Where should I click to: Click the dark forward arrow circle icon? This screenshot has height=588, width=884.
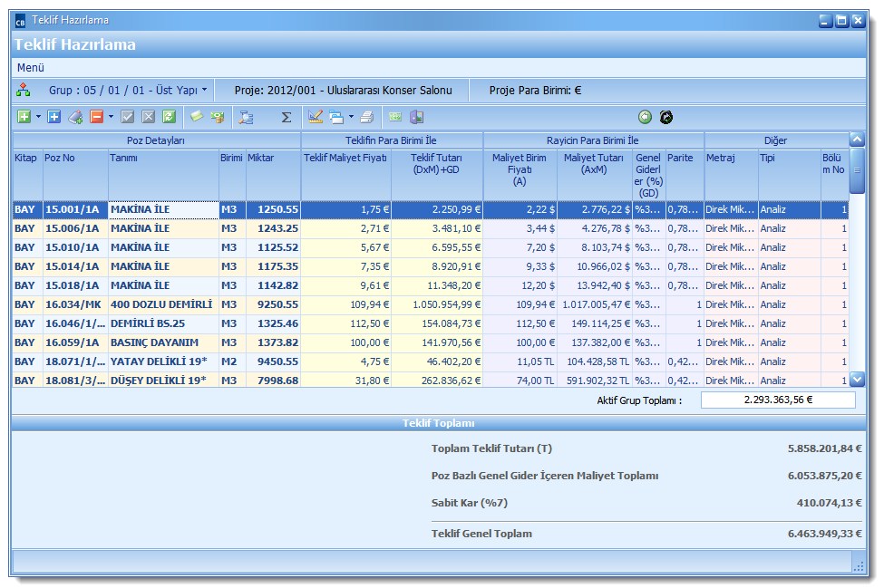pyautogui.click(x=666, y=117)
